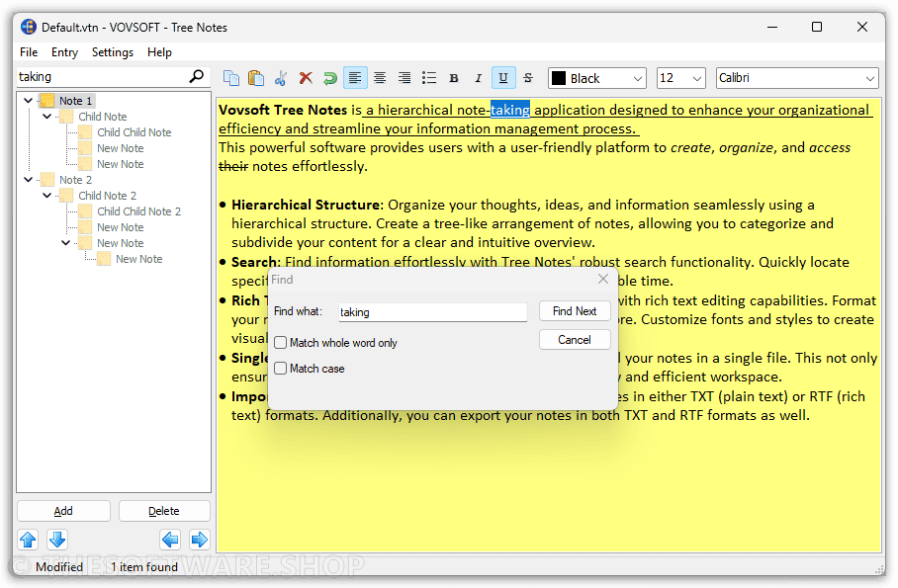The width and height of the screenshot is (898, 588).
Task: Click the black color swatch
Action: [x=559, y=78]
